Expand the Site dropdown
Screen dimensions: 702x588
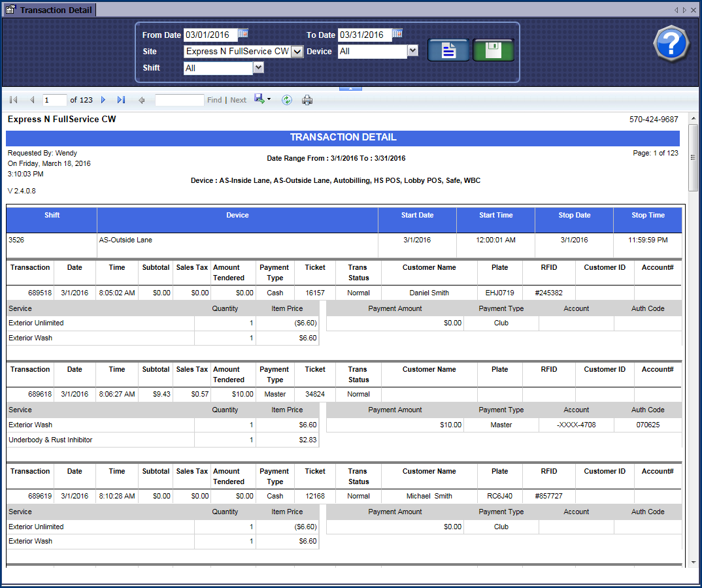pos(297,52)
